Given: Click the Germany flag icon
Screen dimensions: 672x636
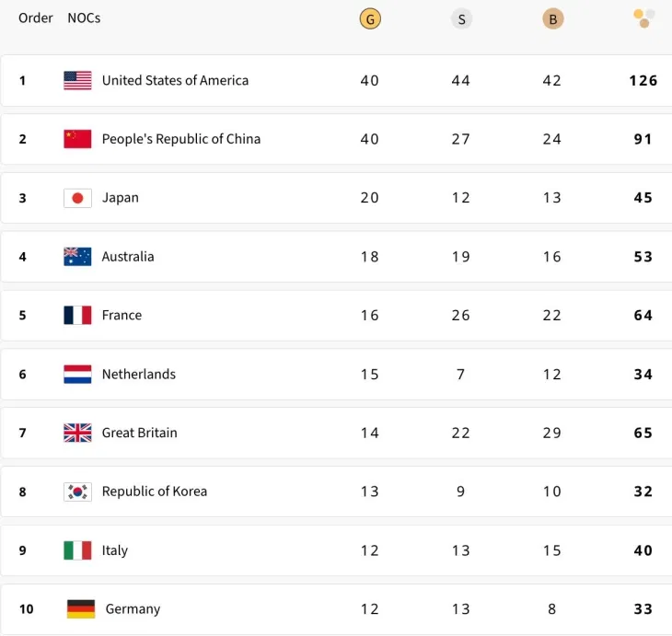Looking at the screenshot, I should (x=81, y=609).
